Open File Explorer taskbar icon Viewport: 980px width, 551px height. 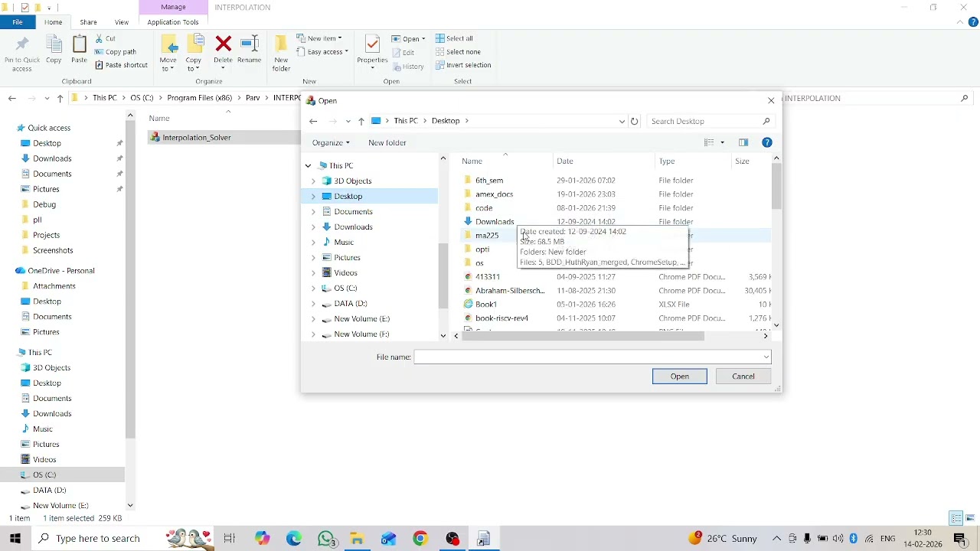pos(357,539)
